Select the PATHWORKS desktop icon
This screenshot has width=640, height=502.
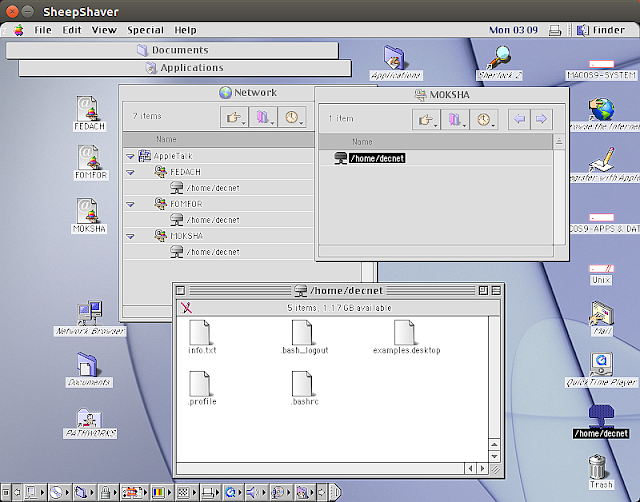coord(90,423)
